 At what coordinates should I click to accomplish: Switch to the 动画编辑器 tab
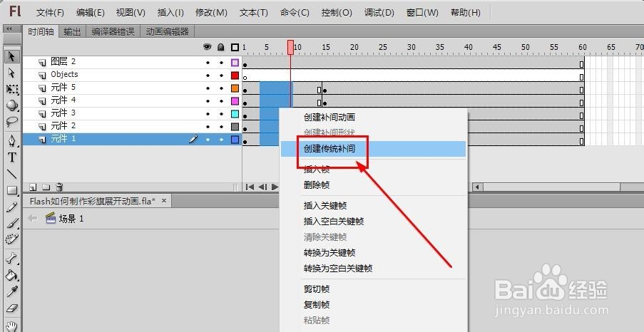(x=167, y=31)
